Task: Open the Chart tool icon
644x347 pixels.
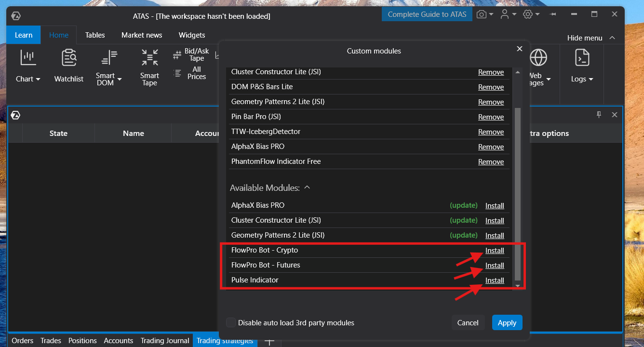Action: click(28, 58)
